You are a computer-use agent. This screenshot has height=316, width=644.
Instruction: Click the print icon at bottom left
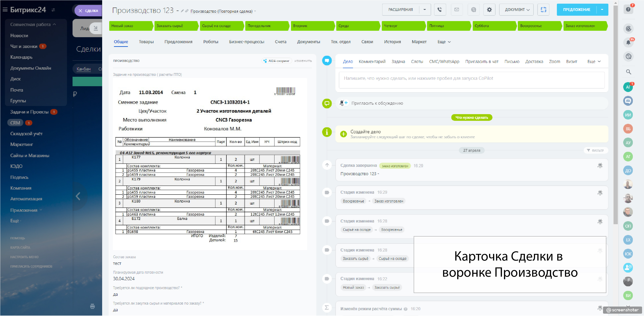pyautogui.click(x=92, y=306)
